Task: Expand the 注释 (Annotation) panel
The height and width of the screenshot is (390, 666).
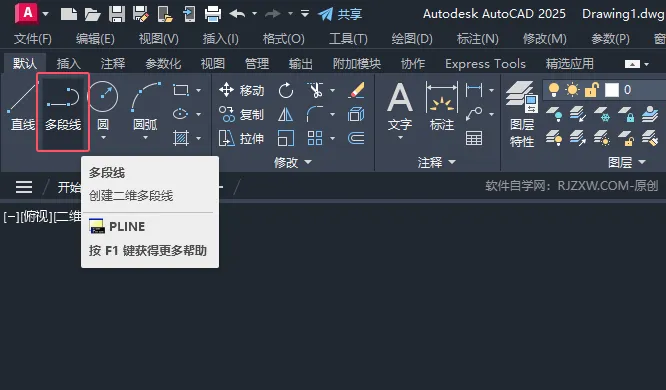Action: click(x=437, y=162)
